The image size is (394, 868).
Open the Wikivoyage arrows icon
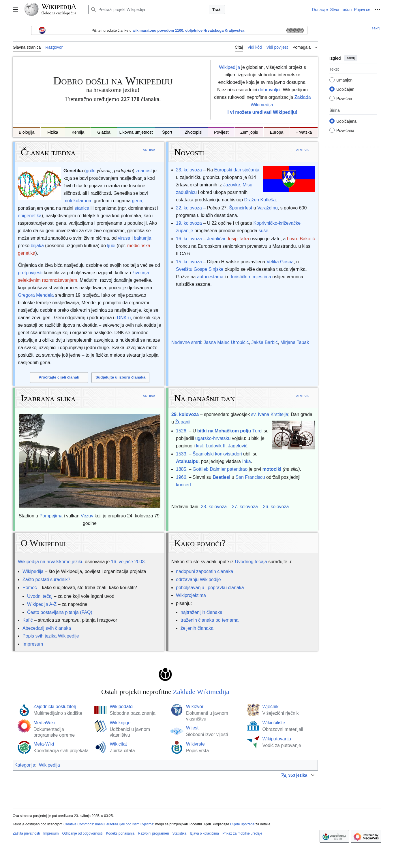[x=253, y=742]
